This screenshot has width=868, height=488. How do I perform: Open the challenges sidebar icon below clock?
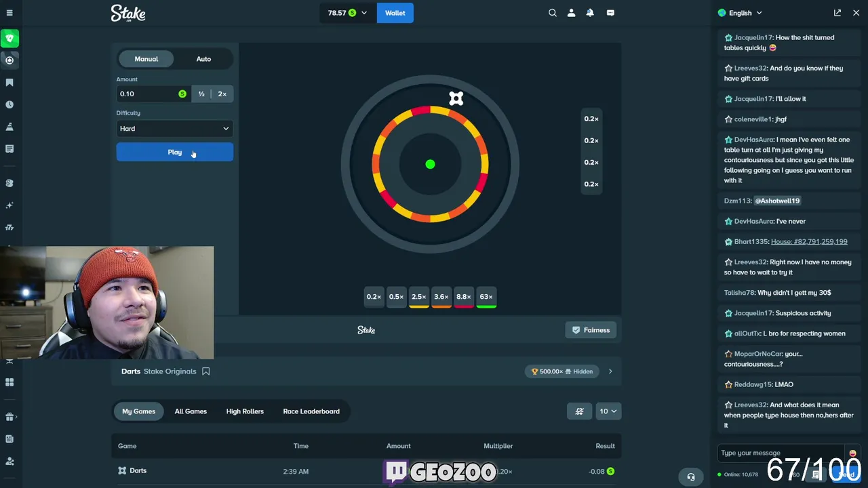tap(9, 127)
